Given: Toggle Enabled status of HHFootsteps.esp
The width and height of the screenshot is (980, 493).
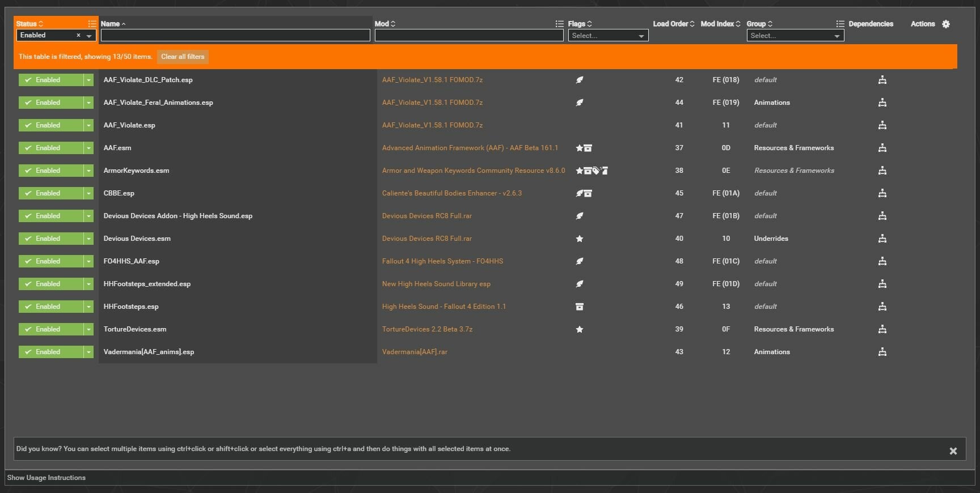Looking at the screenshot, I should (x=51, y=307).
